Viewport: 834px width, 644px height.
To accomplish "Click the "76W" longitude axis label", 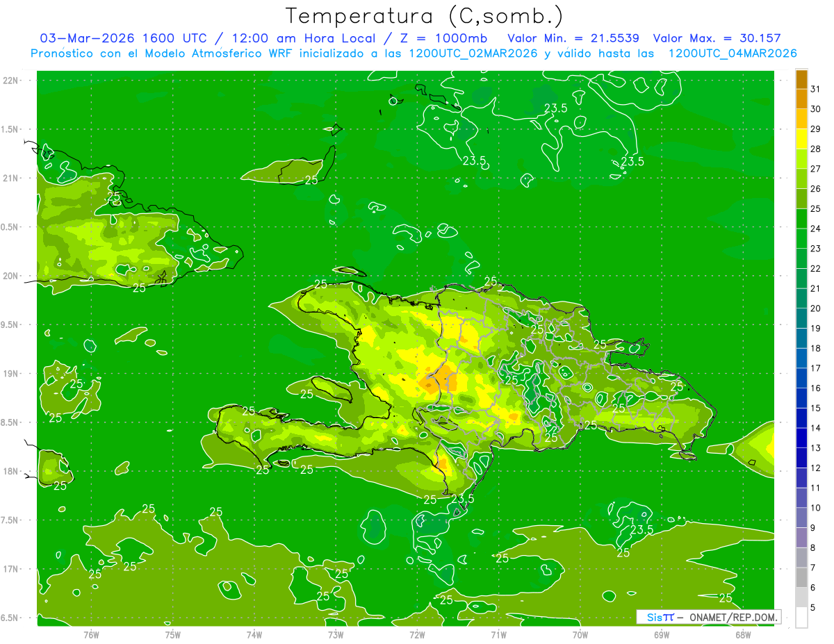I will click(91, 634).
